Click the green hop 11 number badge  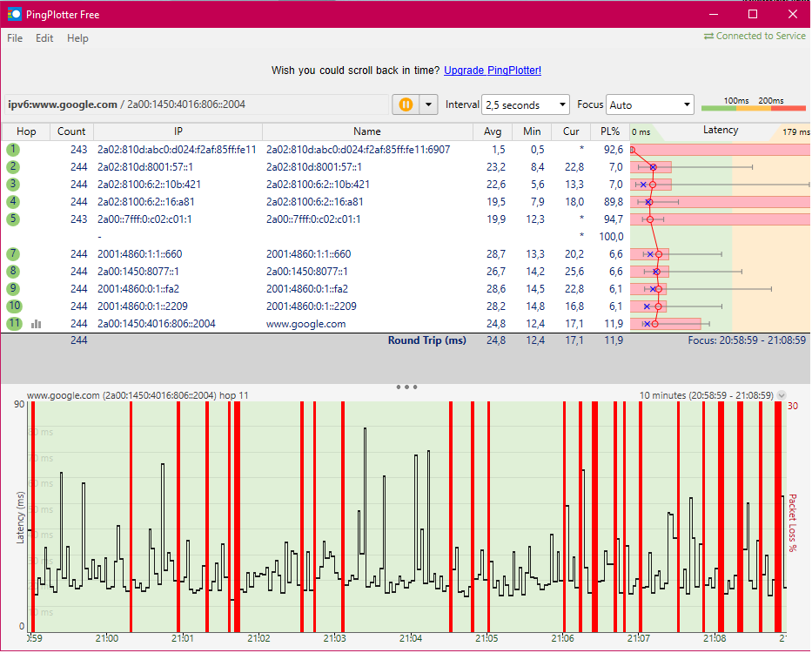12,323
